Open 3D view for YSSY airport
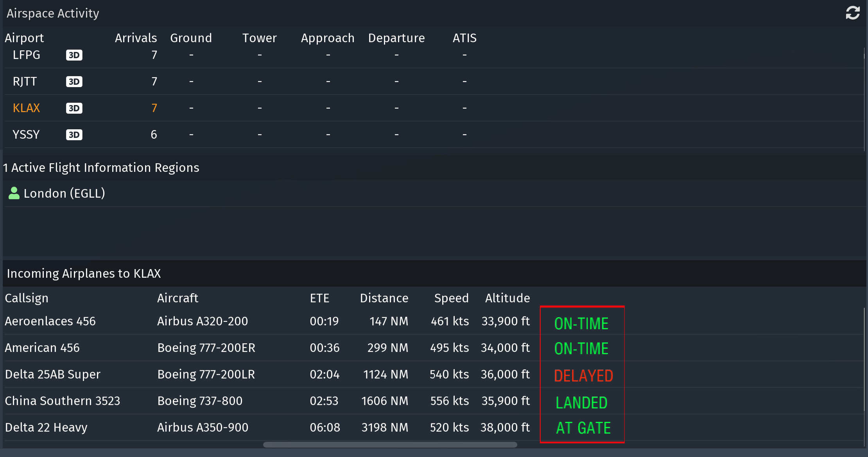Image resolution: width=868 pixels, height=457 pixels. pos(74,135)
